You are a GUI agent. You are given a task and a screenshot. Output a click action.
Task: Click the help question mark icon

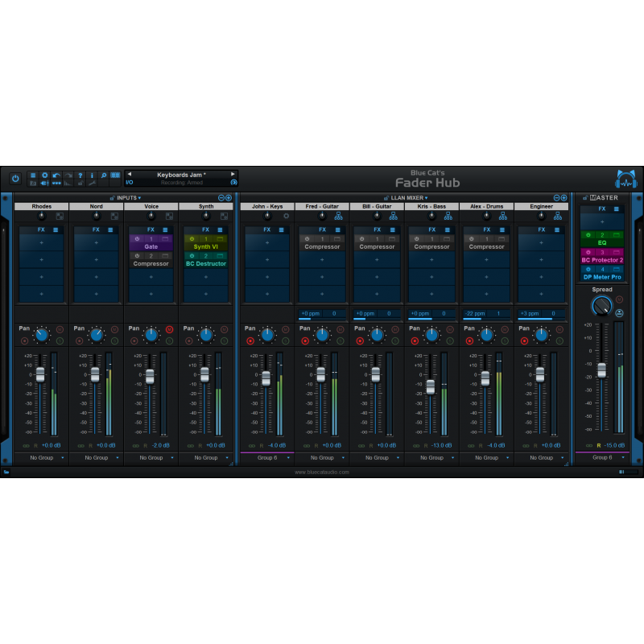tap(80, 174)
